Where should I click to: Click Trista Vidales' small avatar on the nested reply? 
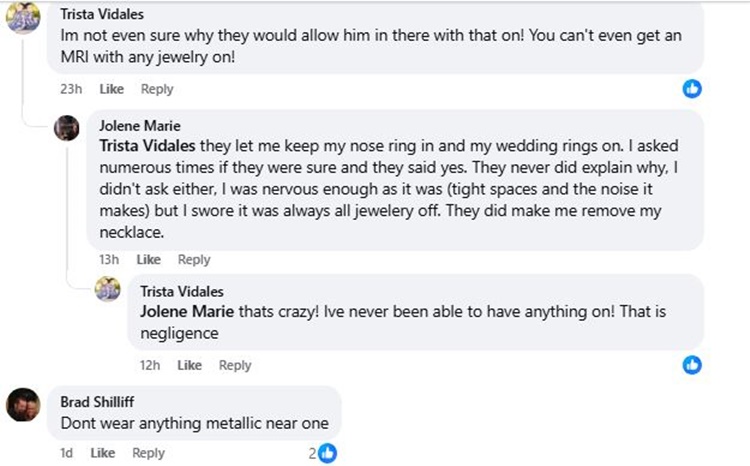click(107, 290)
